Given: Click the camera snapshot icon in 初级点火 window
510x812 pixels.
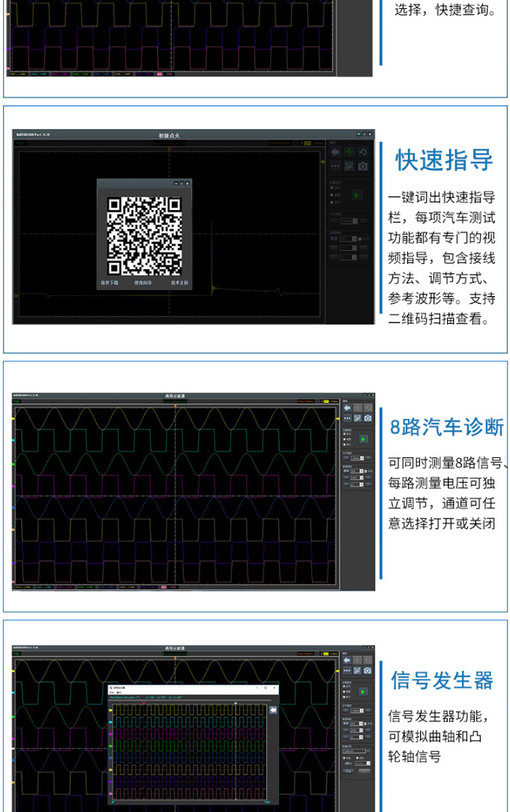Looking at the screenshot, I should (363, 166).
